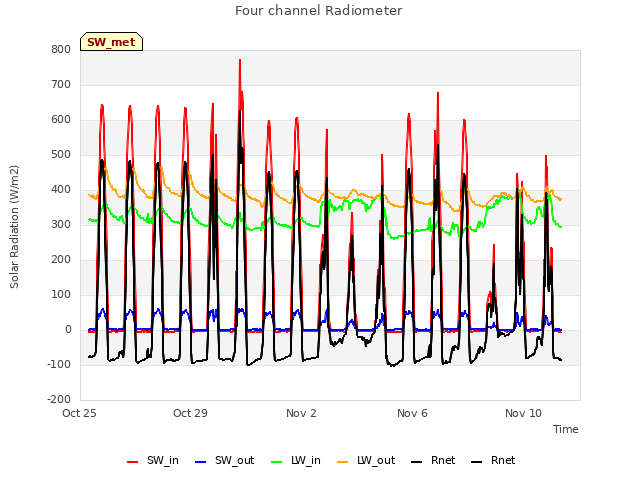Click the 500 y-axis tick label
This screenshot has width=640, height=480.
click(x=61, y=155)
